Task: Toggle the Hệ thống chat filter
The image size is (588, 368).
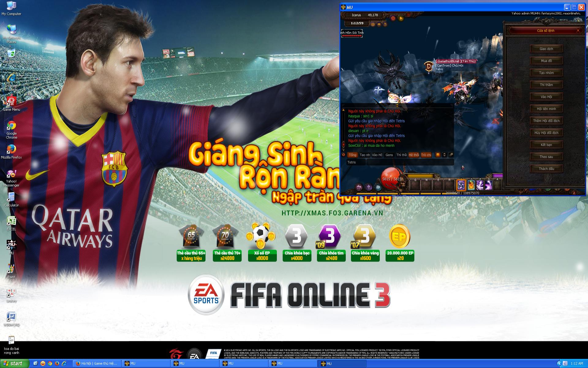Action: click(x=414, y=155)
